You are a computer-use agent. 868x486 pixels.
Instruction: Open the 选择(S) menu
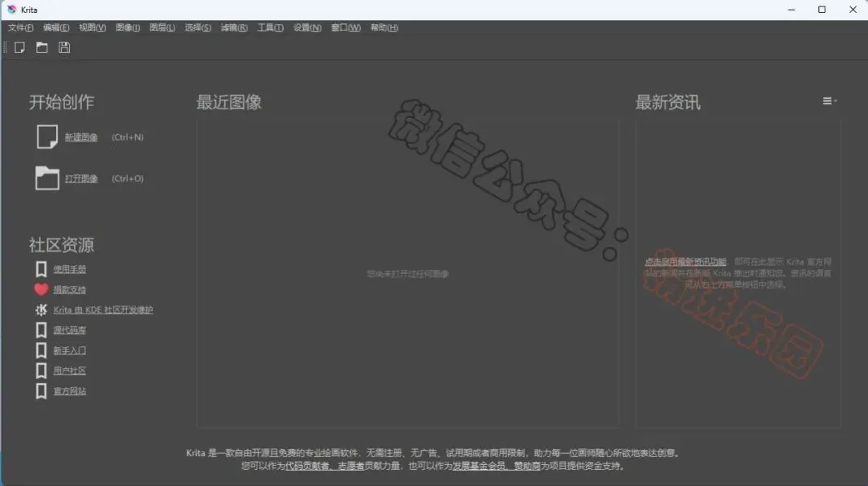point(198,27)
